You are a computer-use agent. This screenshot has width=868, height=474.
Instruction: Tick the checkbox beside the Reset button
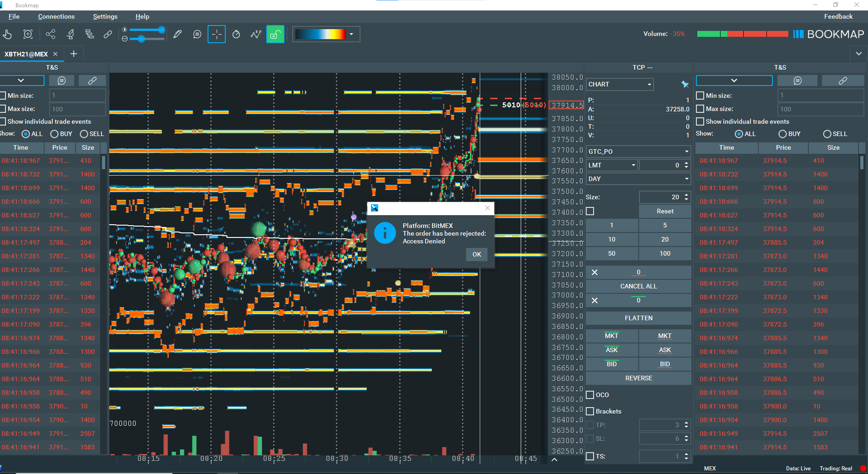point(590,211)
